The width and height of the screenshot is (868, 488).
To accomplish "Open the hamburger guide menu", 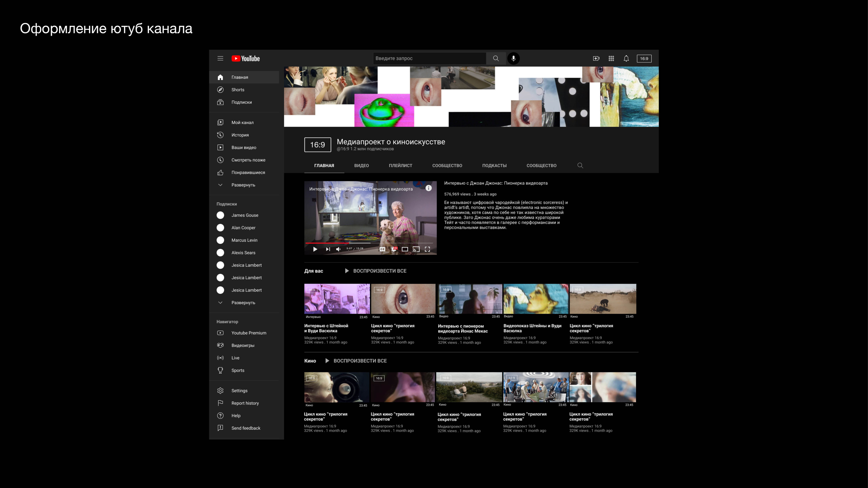I will coord(220,58).
